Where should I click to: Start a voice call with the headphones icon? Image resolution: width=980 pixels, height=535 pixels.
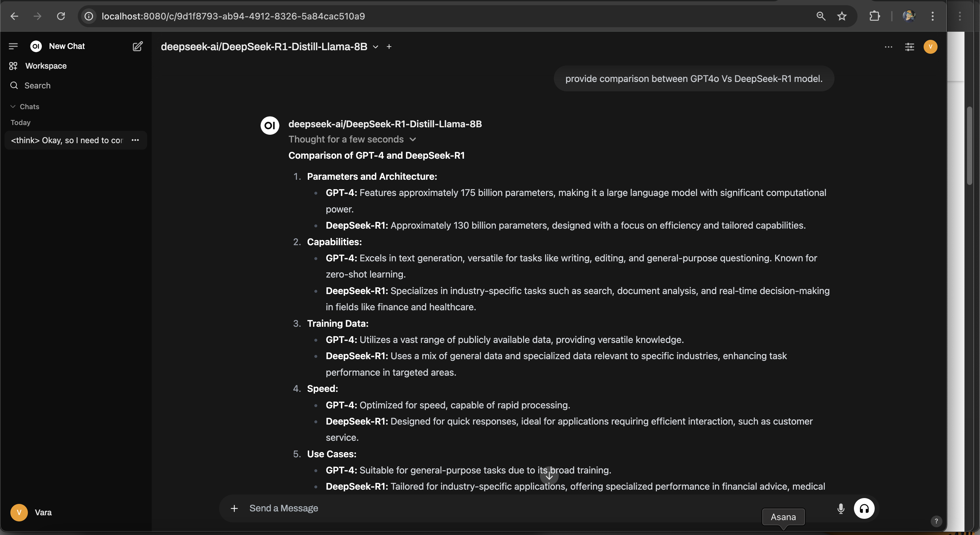tap(864, 508)
